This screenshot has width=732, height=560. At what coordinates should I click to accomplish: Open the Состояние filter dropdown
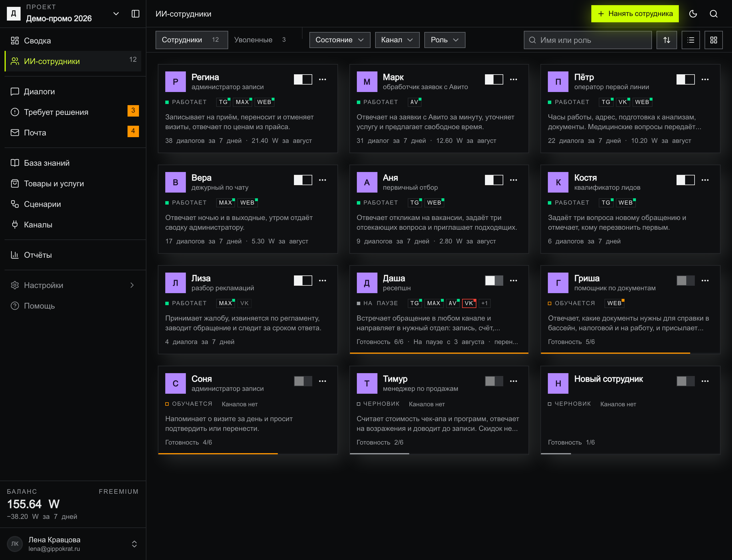point(340,40)
